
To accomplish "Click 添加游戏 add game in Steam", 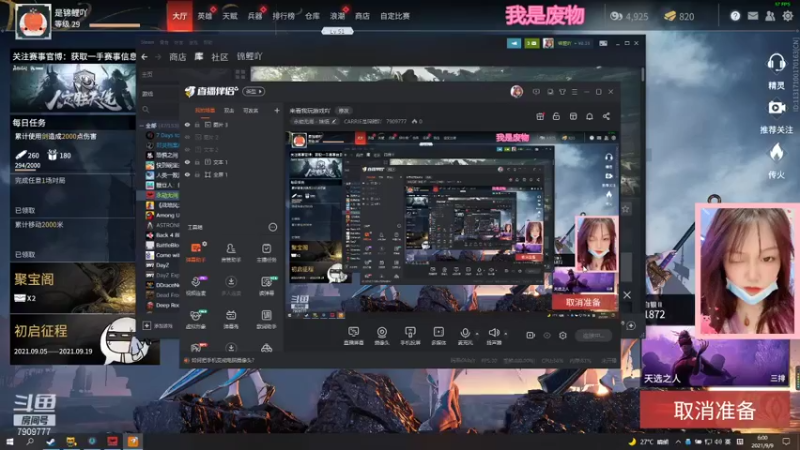I will (x=158, y=326).
